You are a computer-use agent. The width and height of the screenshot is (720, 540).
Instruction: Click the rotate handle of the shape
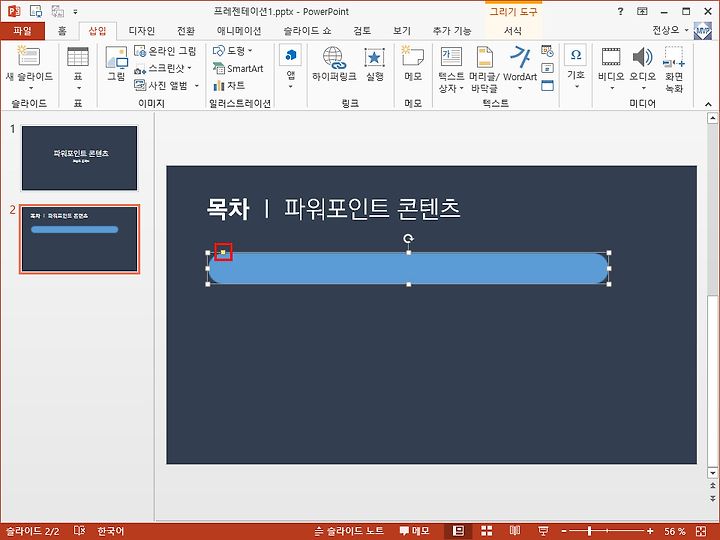coord(408,238)
